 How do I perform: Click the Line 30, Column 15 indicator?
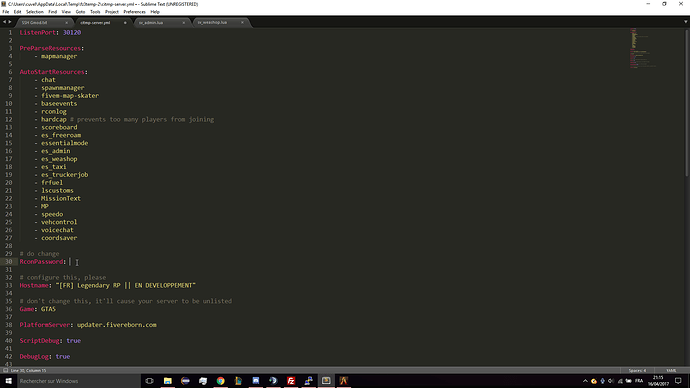[x=28, y=370]
